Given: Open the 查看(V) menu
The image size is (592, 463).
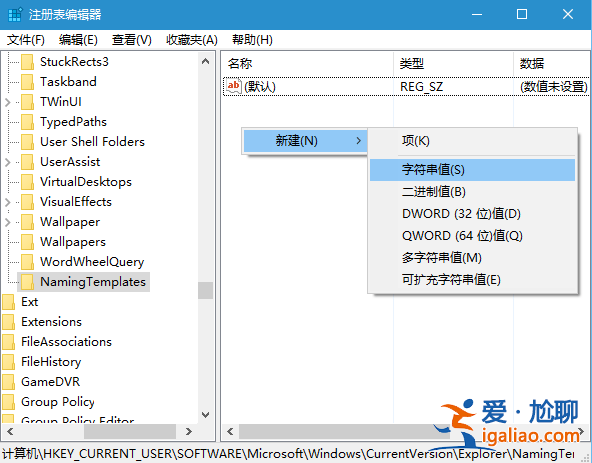Looking at the screenshot, I should coord(131,40).
